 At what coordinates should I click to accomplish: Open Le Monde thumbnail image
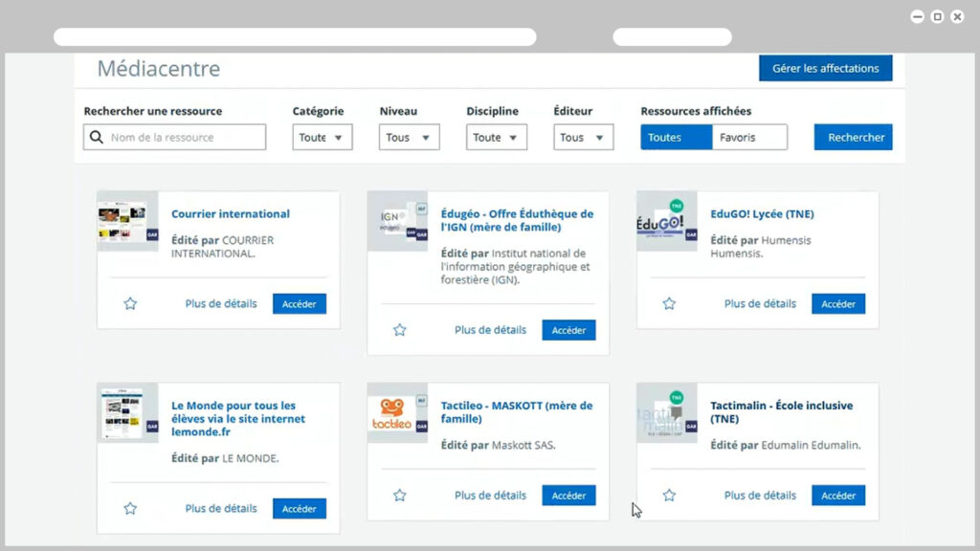tap(127, 413)
